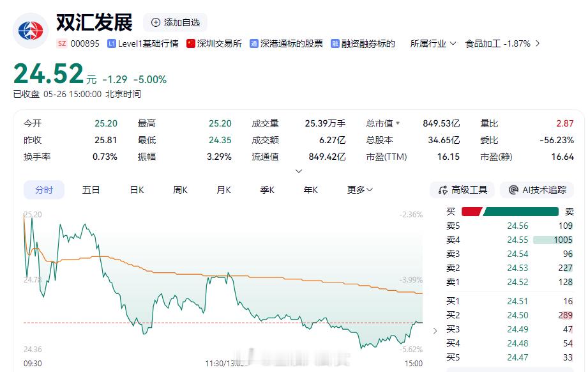Click 量比 value 2.87
The height and width of the screenshot is (372, 588).
[565, 123]
